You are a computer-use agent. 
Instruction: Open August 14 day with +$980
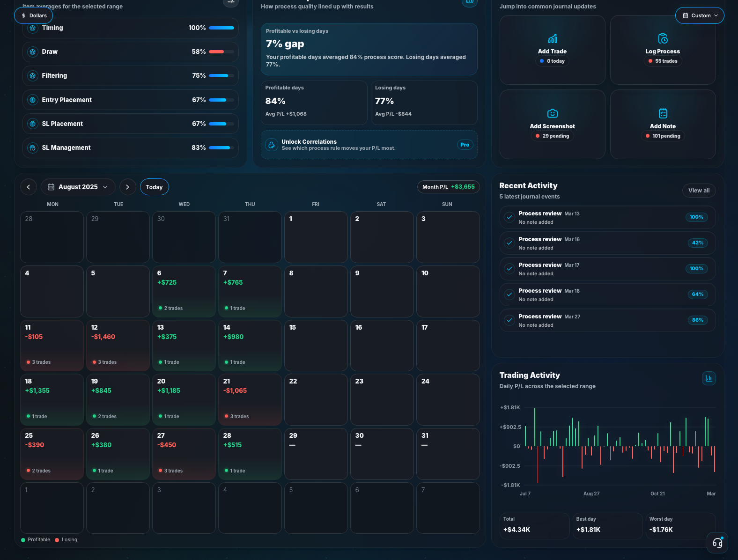click(x=250, y=346)
